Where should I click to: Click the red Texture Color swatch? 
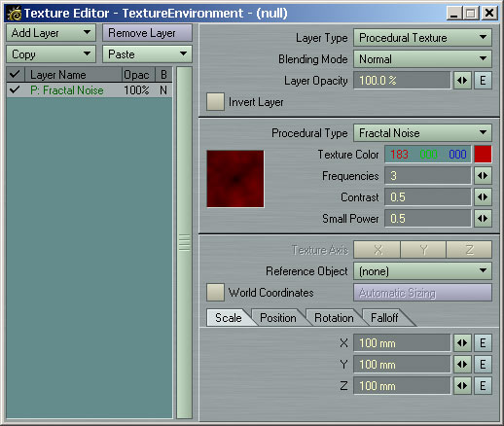[483, 154]
